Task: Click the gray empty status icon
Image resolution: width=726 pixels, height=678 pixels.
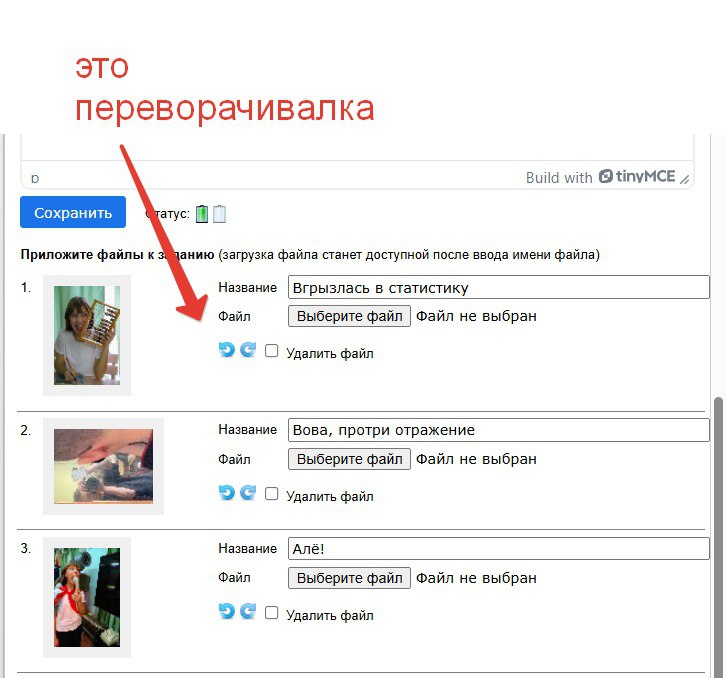Action: click(x=219, y=213)
